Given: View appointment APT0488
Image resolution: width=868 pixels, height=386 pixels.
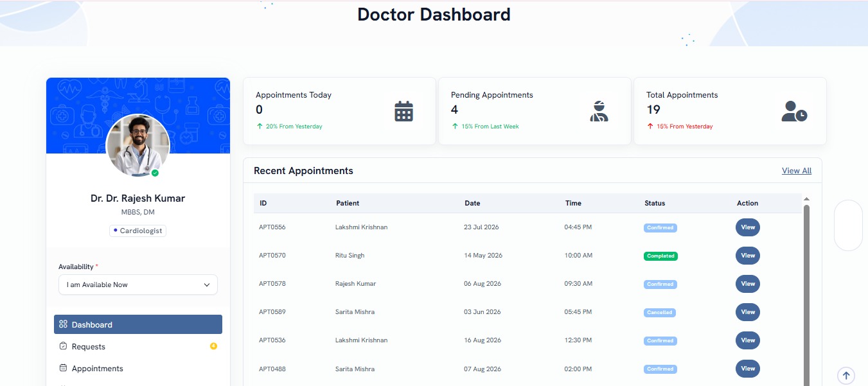Looking at the screenshot, I should (748, 369).
